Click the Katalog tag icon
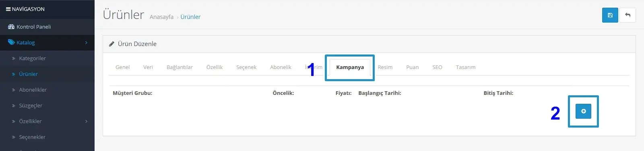Image resolution: width=644 pixels, height=151 pixels. tap(11, 42)
